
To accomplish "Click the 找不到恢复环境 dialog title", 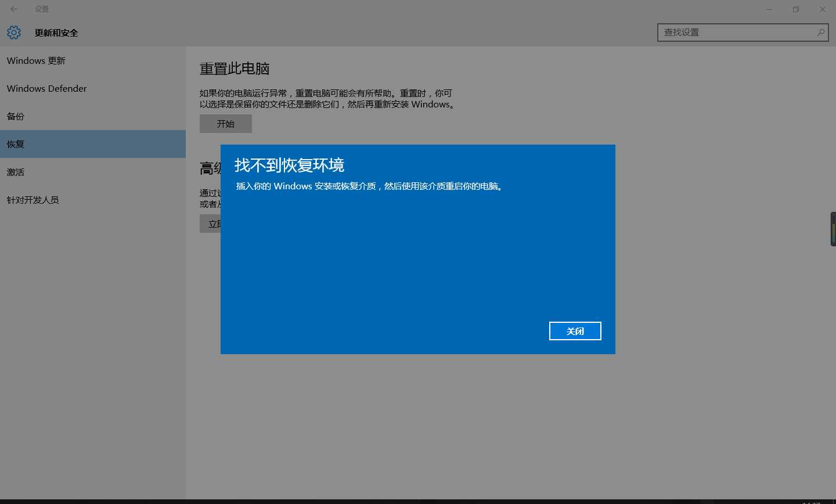I will [289, 165].
